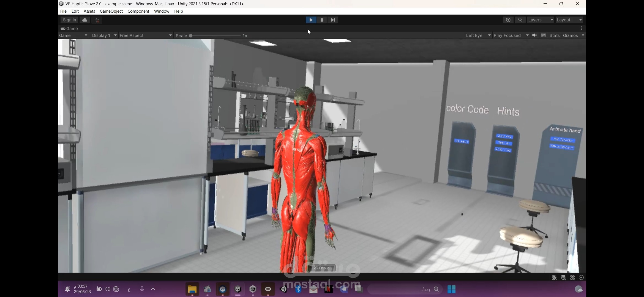Open Undo History icon
This screenshot has height=297, width=644.
pyautogui.click(x=508, y=20)
